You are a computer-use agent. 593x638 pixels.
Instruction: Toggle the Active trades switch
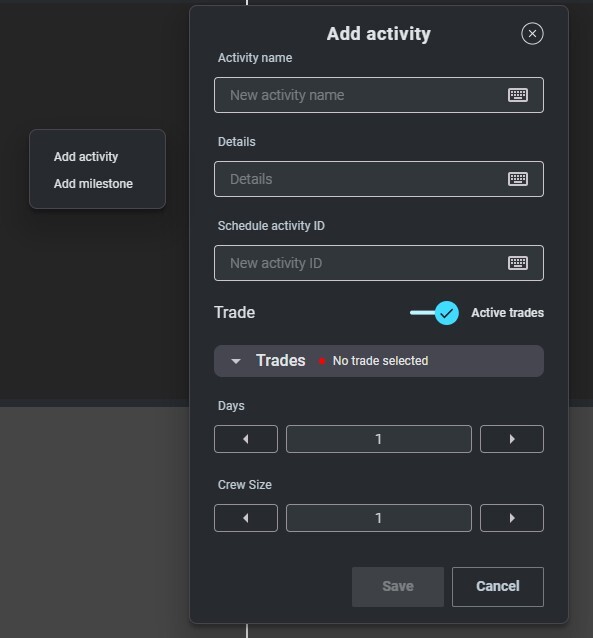434,313
